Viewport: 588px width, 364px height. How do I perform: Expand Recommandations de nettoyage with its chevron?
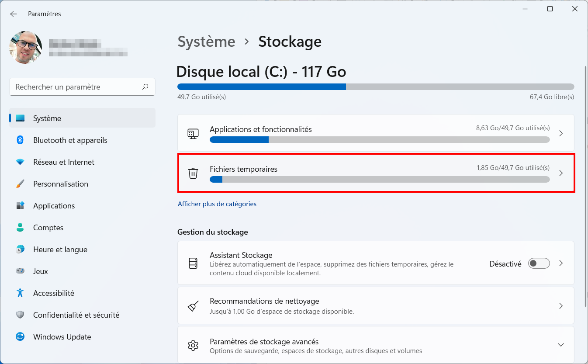(561, 306)
